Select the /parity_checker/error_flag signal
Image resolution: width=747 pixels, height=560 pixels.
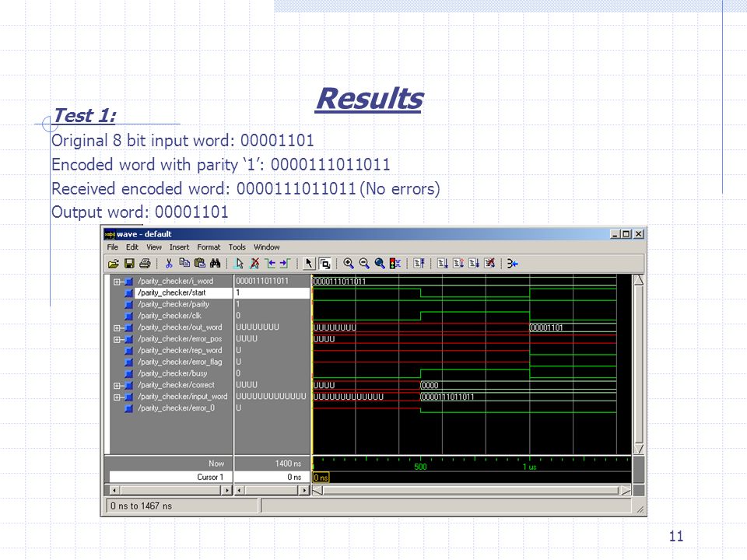click(180, 362)
